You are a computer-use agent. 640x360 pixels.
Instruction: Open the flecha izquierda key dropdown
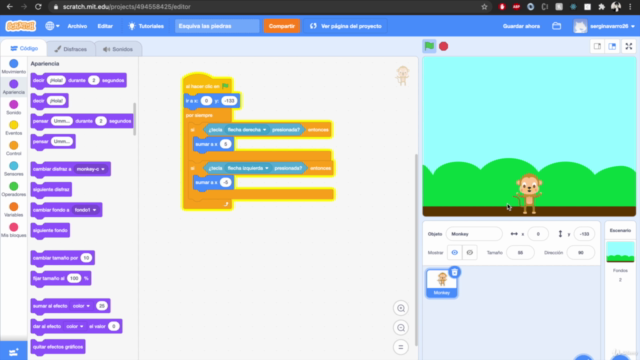(x=248, y=168)
